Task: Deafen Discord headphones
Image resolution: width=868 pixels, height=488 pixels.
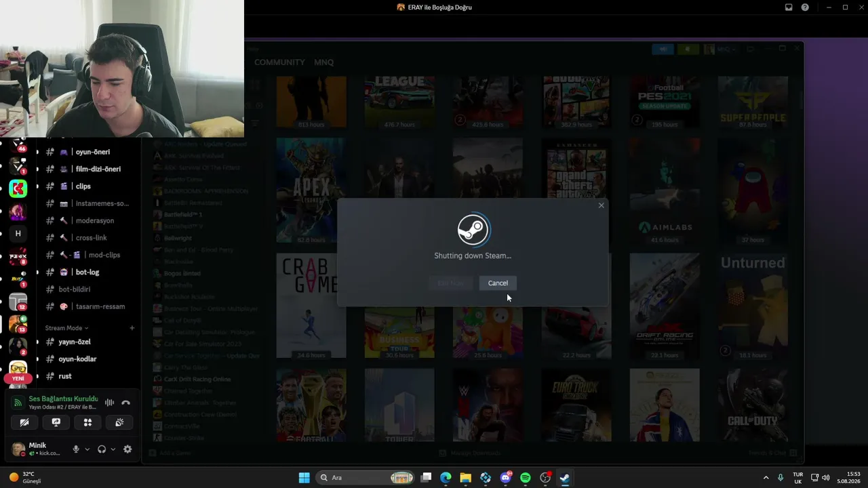Action: point(102,449)
